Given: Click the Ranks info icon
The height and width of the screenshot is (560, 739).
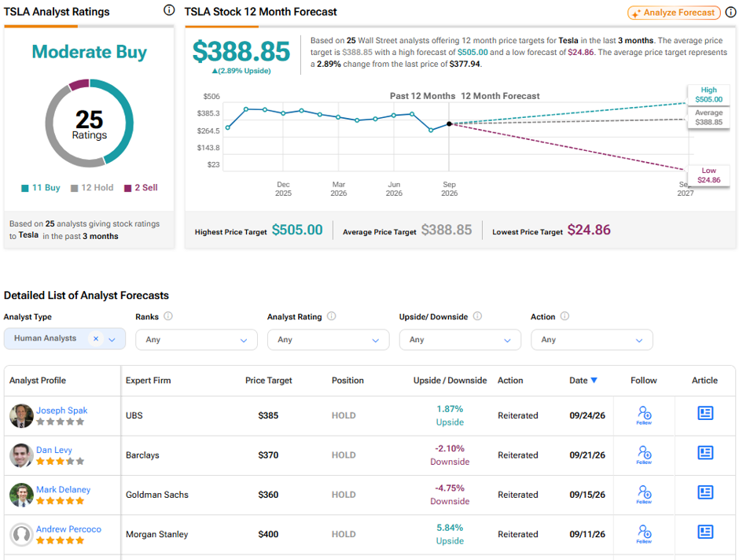Looking at the screenshot, I should pyautogui.click(x=168, y=316).
